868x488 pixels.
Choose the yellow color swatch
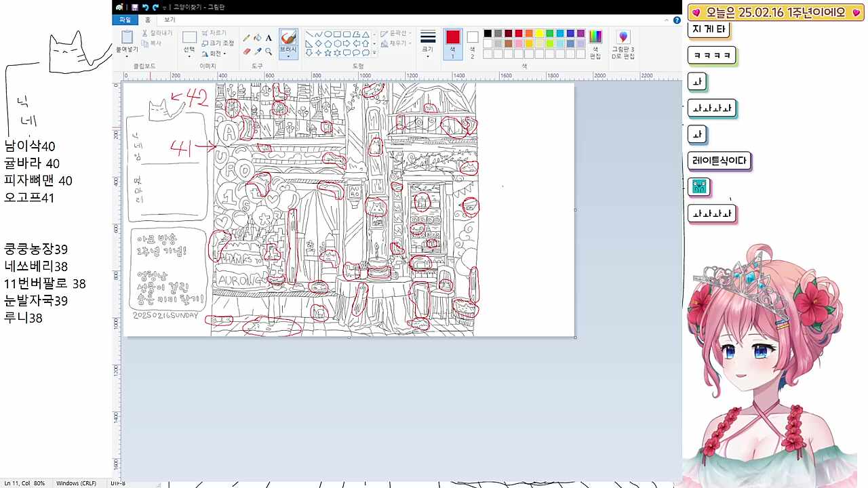coord(539,33)
